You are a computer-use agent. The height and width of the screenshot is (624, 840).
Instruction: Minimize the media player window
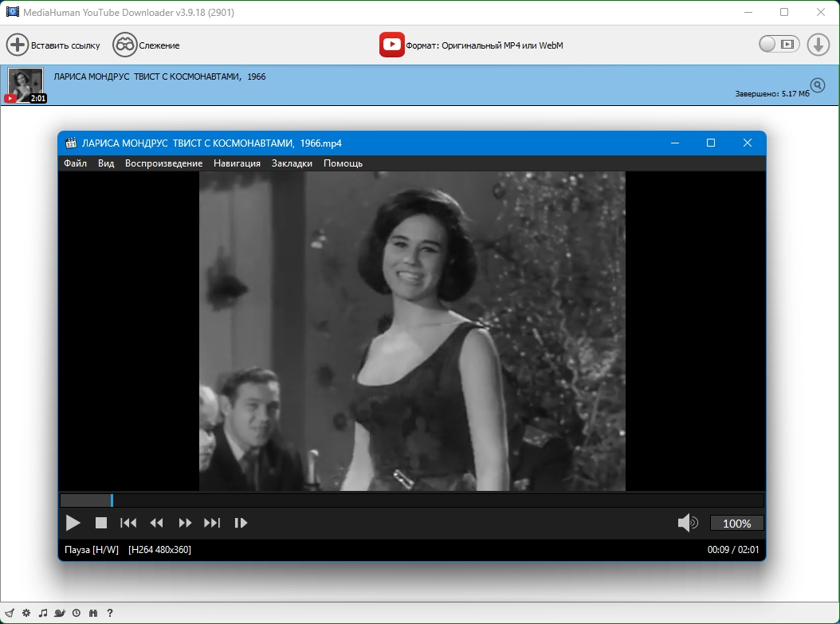[x=675, y=143]
